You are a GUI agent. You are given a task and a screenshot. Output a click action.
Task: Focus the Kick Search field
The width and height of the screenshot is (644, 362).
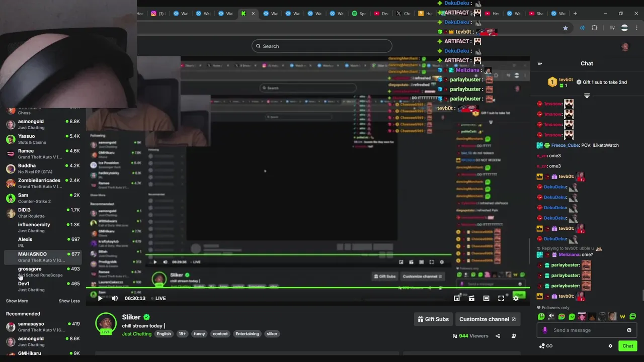point(321,46)
